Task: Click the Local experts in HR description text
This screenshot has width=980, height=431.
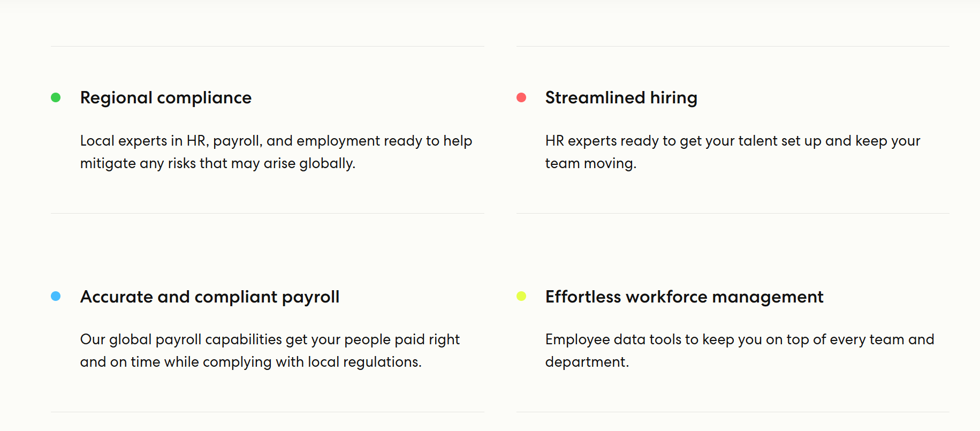Action: 276,152
